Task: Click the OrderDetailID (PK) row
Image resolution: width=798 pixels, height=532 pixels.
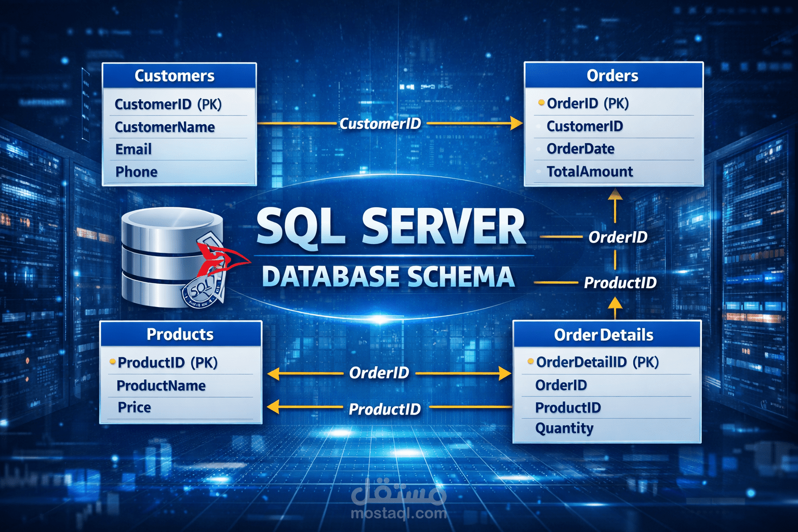Action: coord(606,362)
